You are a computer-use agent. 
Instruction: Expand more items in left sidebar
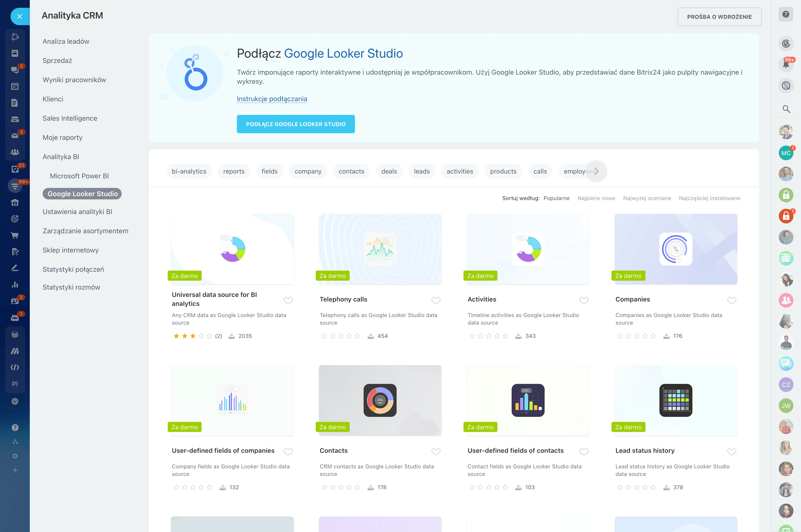pos(15,401)
